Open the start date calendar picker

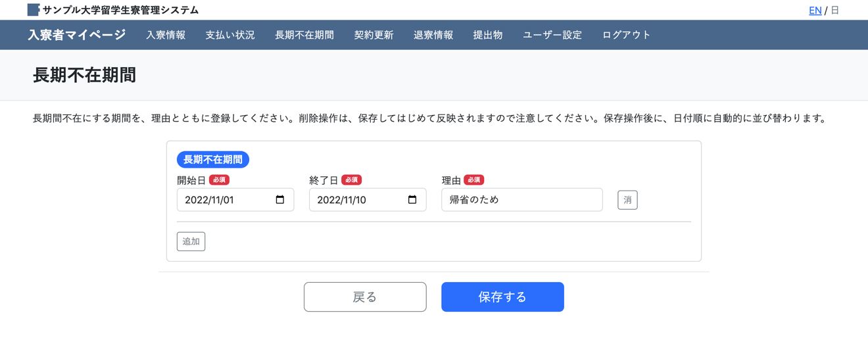(280, 200)
